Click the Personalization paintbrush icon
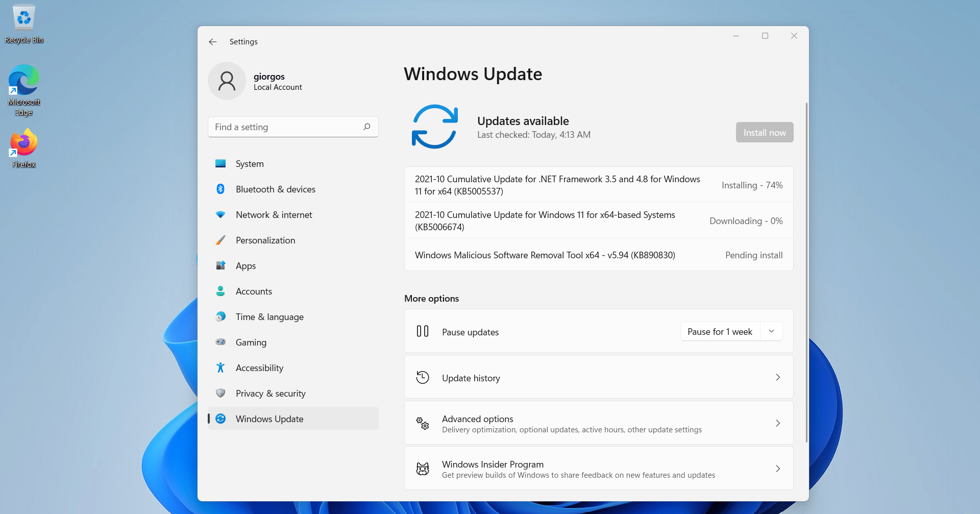Viewport: 980px width, 514px height. (x=220, y=240)
